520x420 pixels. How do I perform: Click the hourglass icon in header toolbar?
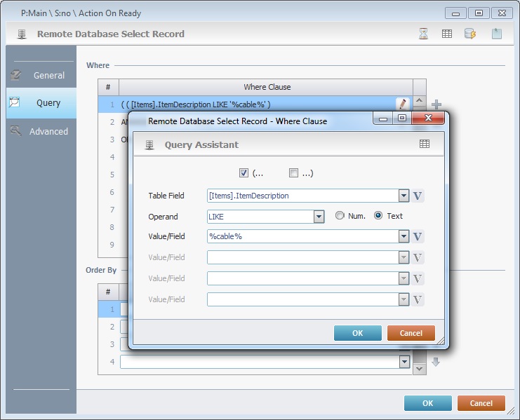(x=423, y=34)
